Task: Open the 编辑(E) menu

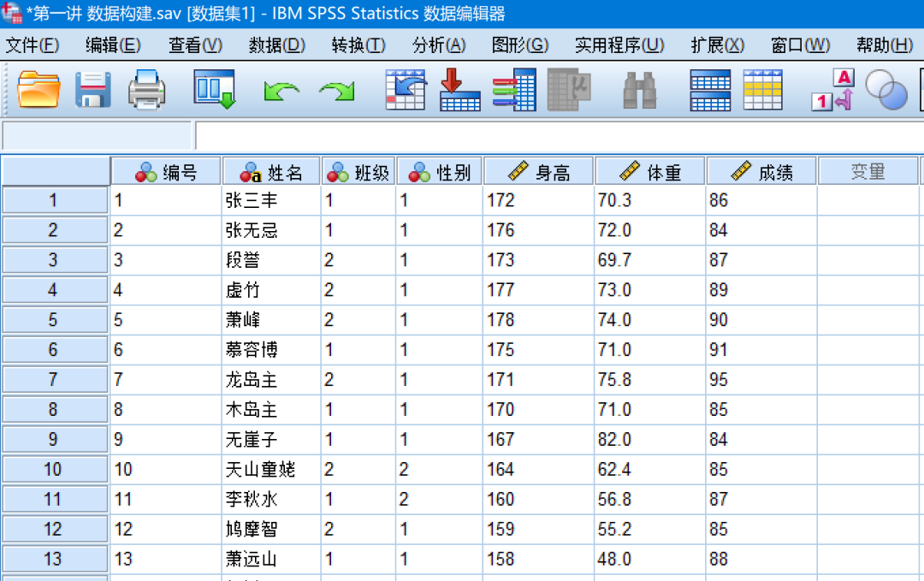Action: [x=113, y=44]
